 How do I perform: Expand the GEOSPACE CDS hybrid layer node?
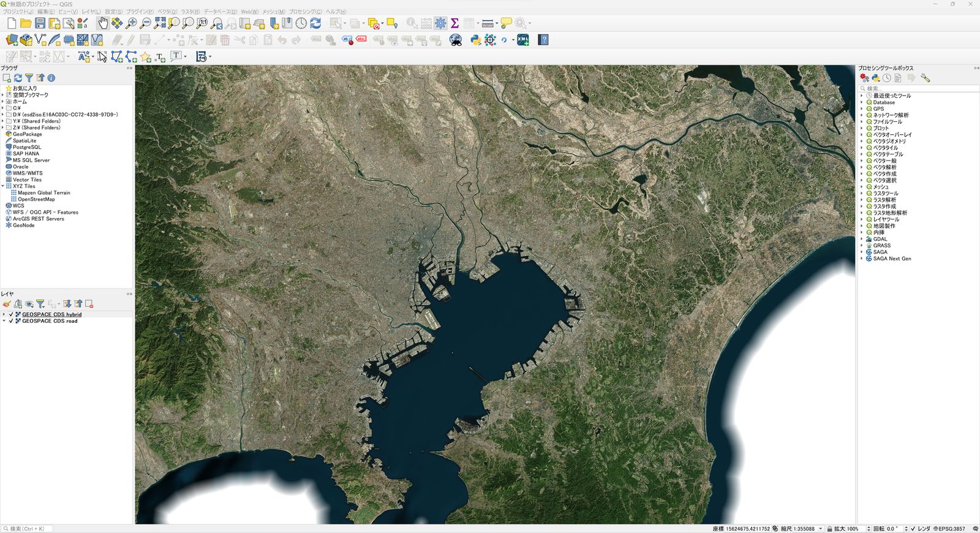4,314
